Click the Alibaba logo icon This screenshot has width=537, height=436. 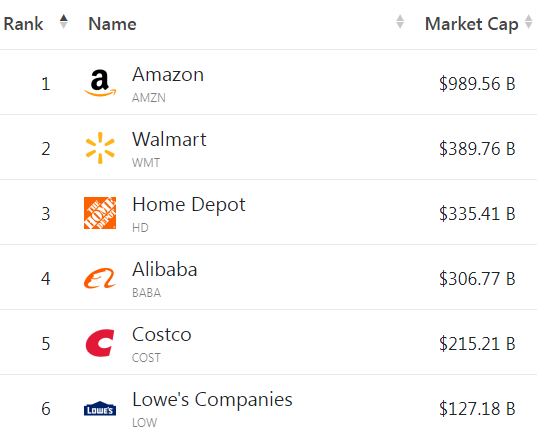[x=100, y=278]
